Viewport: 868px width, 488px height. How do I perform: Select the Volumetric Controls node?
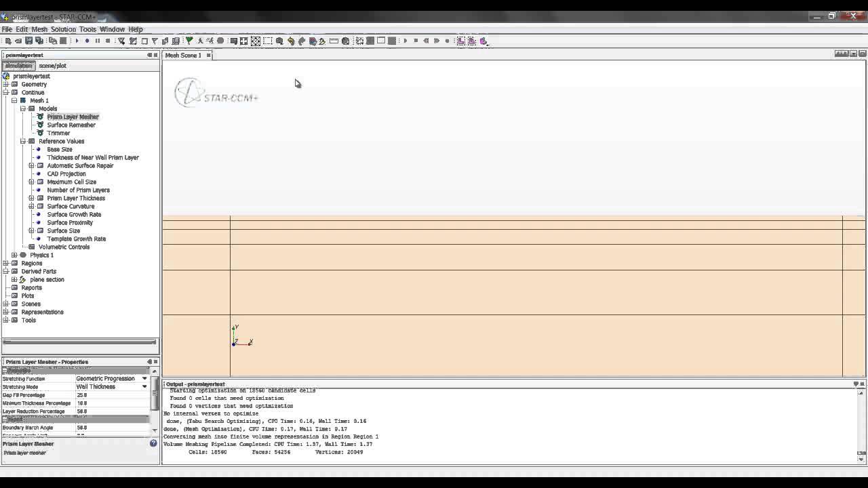click(x=64, y=247)
